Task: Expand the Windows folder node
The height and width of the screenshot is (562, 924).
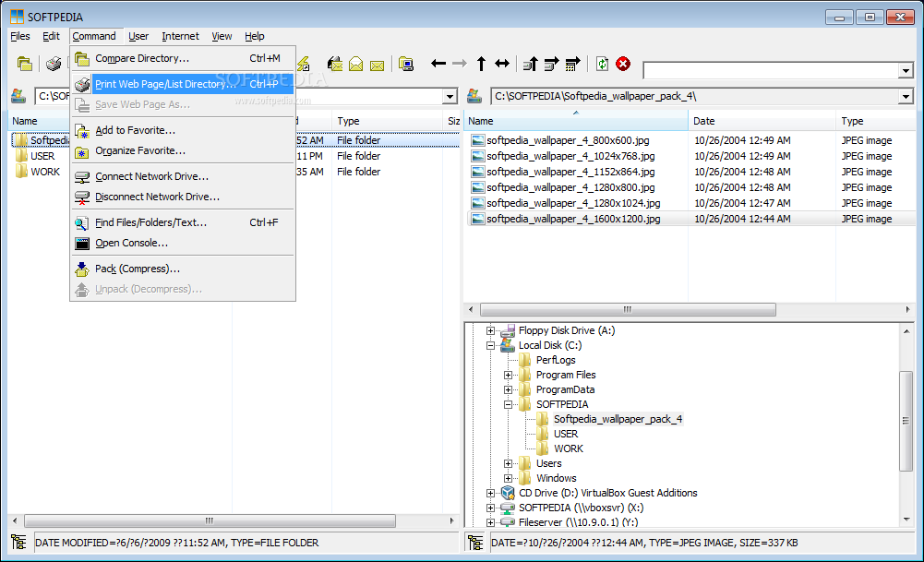Action: pos(508,478)
